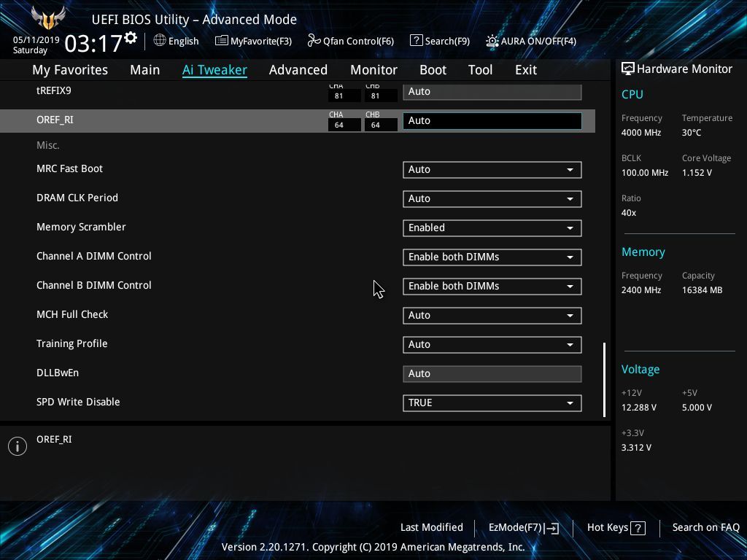Viewport: 747px width, 560px height.
Task: Select the OREF_RI row label
Action: pyautogui.click(x=55, y=120)
